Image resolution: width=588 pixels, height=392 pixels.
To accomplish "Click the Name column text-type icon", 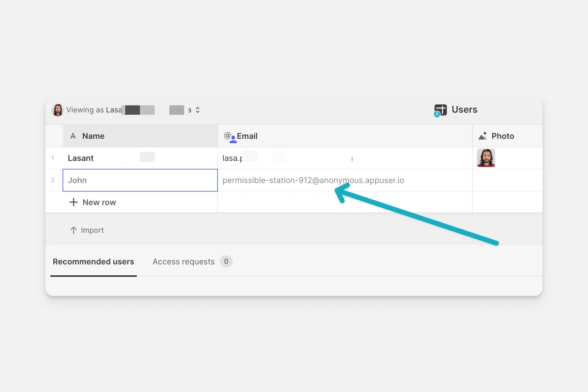I will (x=73, y=136).
